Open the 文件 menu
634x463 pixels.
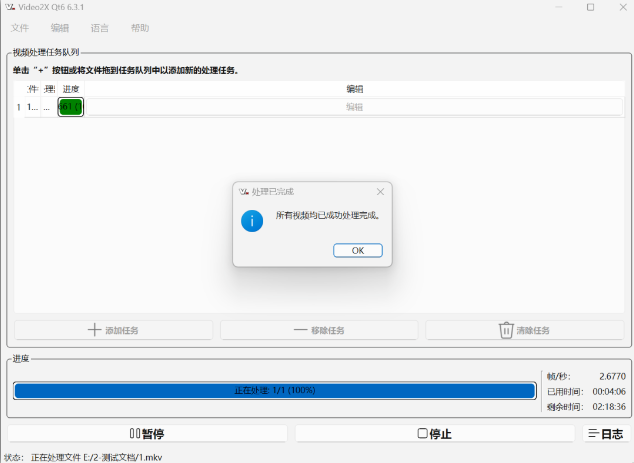20,28
